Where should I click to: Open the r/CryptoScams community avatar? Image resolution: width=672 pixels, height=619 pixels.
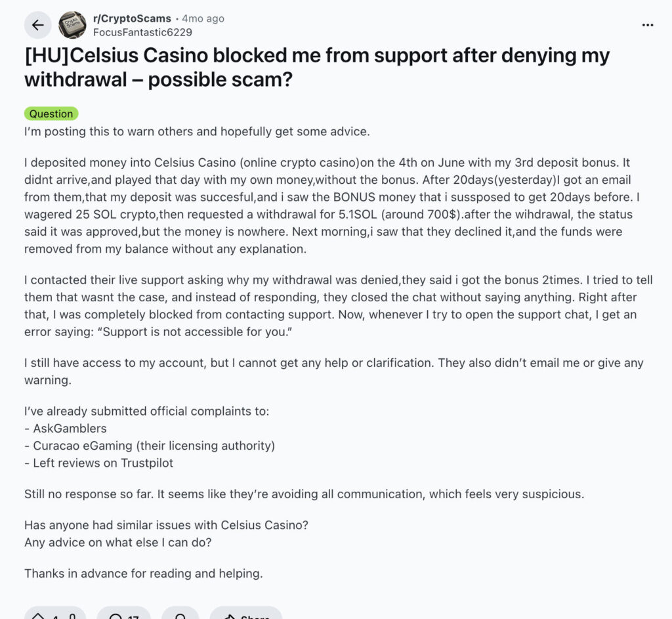[x=72, y=25]
